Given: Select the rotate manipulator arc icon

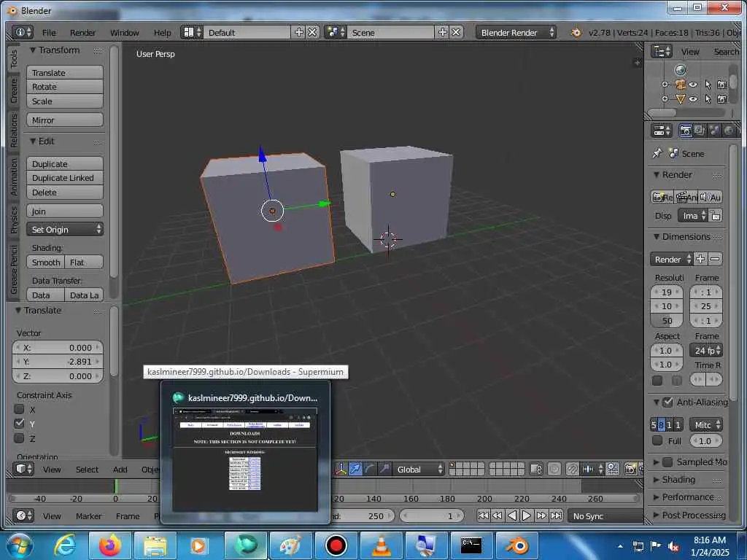Looking at the screenshot, I should click(x=370, y=469).
